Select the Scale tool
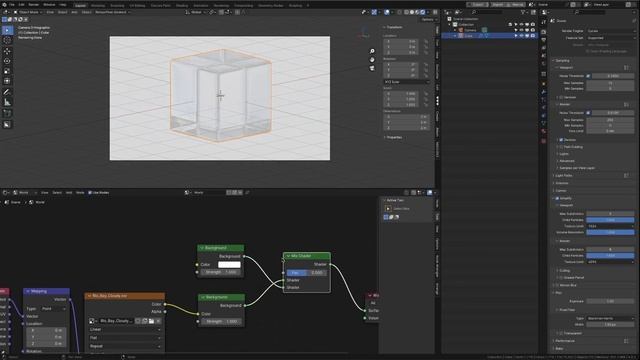The height and width of the screenshot is (360, 640). coord(7,71)
